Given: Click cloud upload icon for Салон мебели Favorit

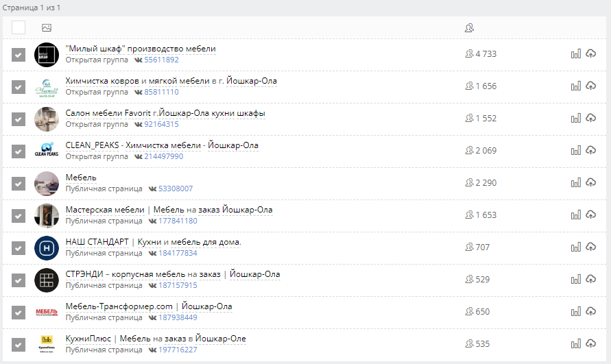Looking at the screenshot, I should (590, 119).
